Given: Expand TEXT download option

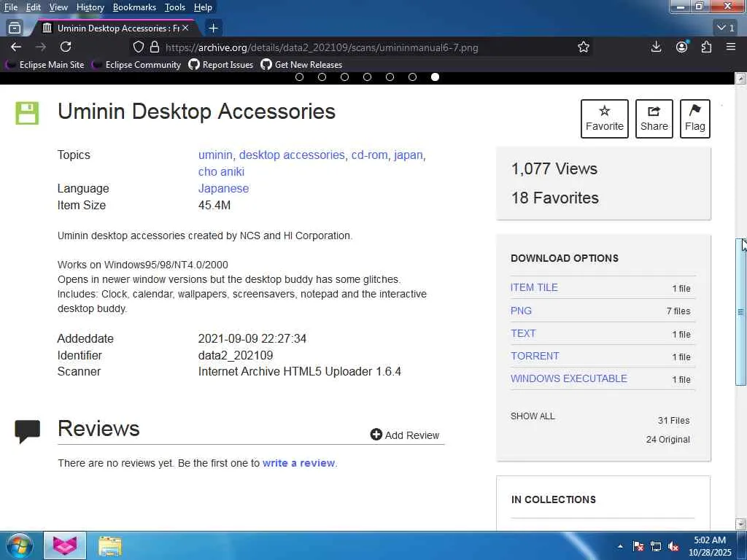Looking at the screenshot, I should (x=523, y=333).
